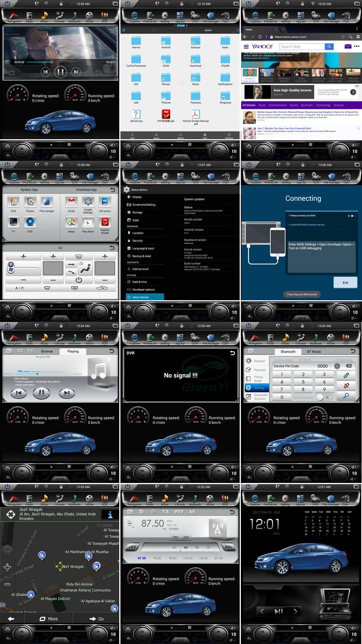Select the AM band button
This screenshot has width=362, height=644.
(186, 537)
